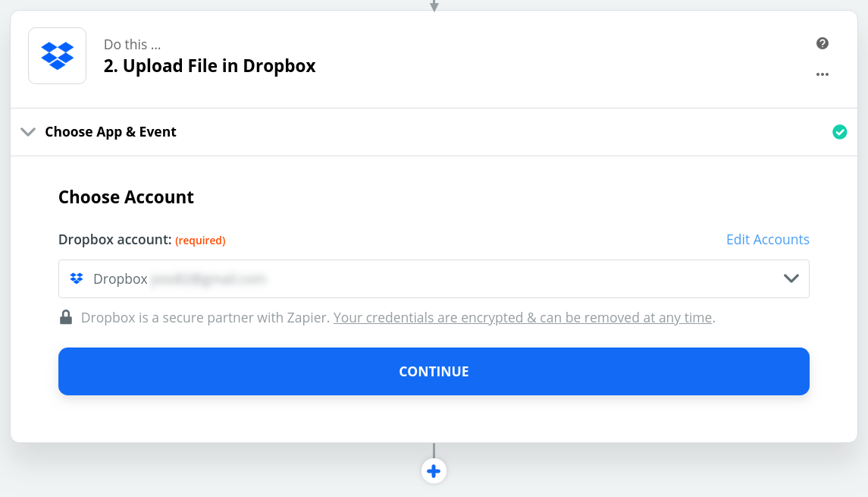Expand the account selector chevron arrow
This screenshot has width=868, height=497.
791,278
